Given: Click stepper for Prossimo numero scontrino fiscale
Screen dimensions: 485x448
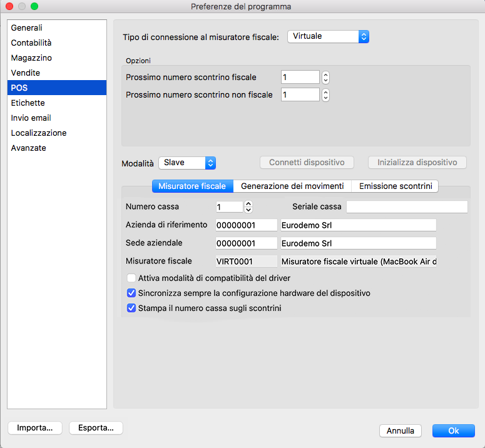Looking at the screenshot, I should pos(325,78).
